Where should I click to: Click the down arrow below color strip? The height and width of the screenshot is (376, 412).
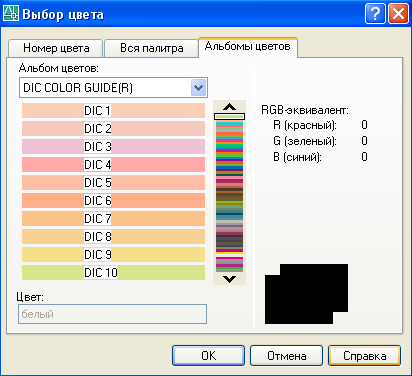[229, 279]
